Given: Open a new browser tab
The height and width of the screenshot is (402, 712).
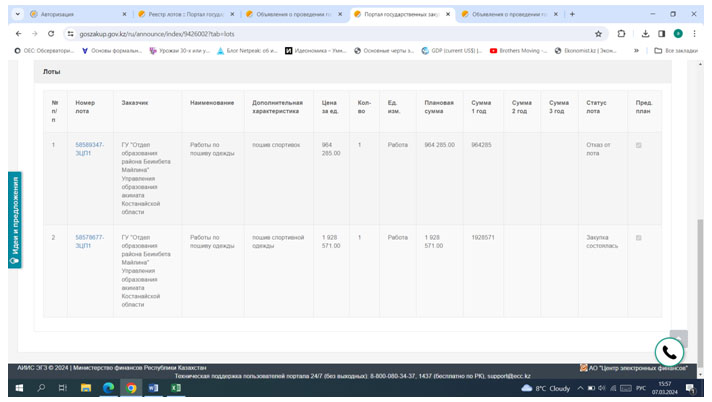Looking at the screenshot, I should 572,14.
